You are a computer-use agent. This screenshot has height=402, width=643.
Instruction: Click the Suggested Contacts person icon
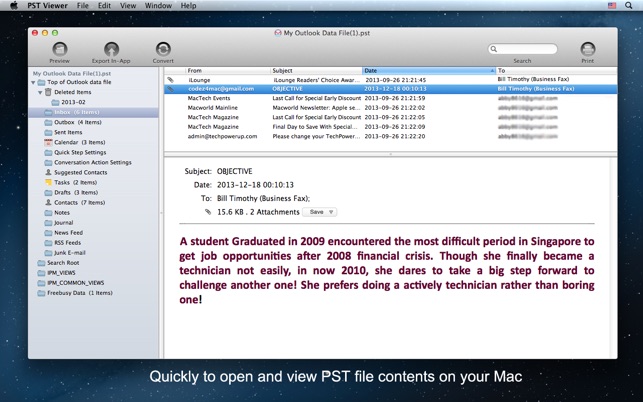[48, 172]
